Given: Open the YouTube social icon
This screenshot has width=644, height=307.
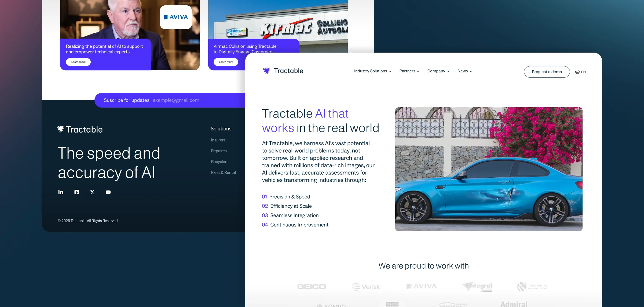Looking at the screenshot, I should [x=108, y=192].
